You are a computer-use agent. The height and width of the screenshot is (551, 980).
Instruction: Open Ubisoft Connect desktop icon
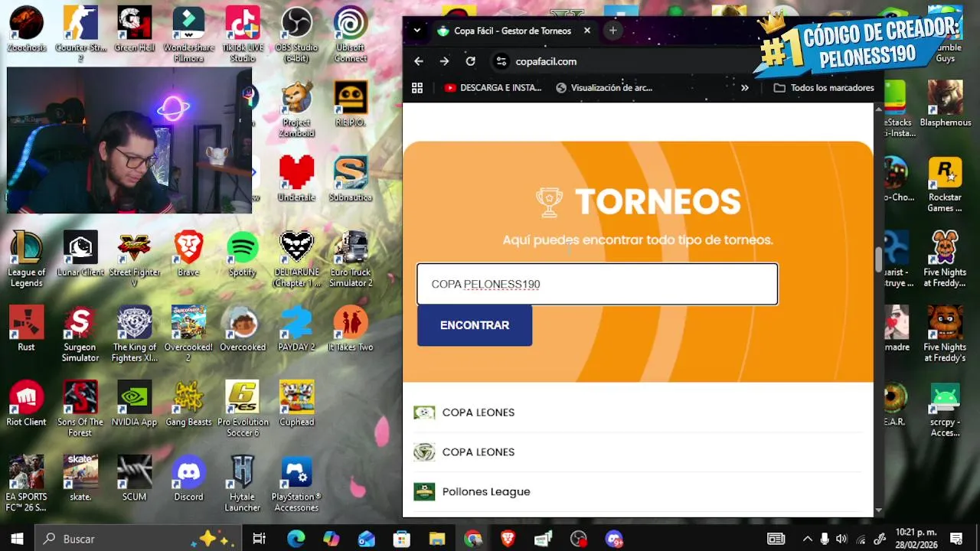[351, 34]
